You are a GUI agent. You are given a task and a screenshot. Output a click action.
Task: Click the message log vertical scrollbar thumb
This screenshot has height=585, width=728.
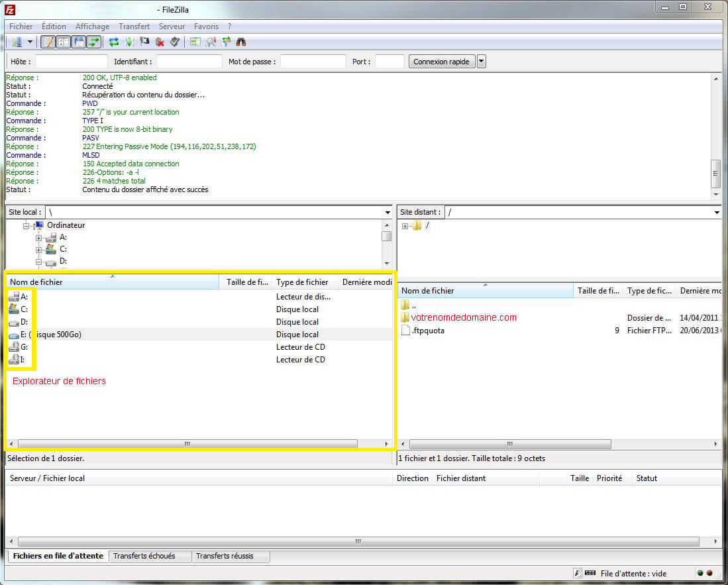click(x=715, y=174)
